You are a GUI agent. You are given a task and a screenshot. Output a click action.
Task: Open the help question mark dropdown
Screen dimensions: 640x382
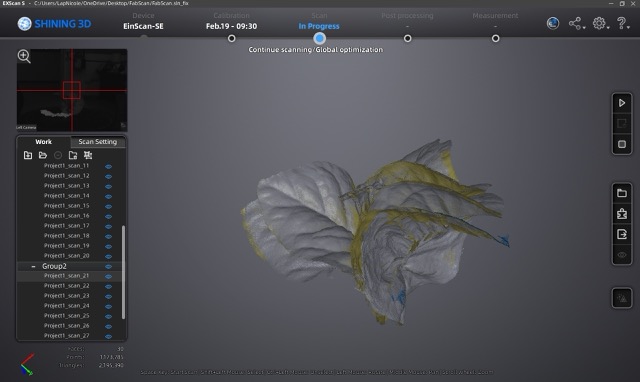click(623, 23)
